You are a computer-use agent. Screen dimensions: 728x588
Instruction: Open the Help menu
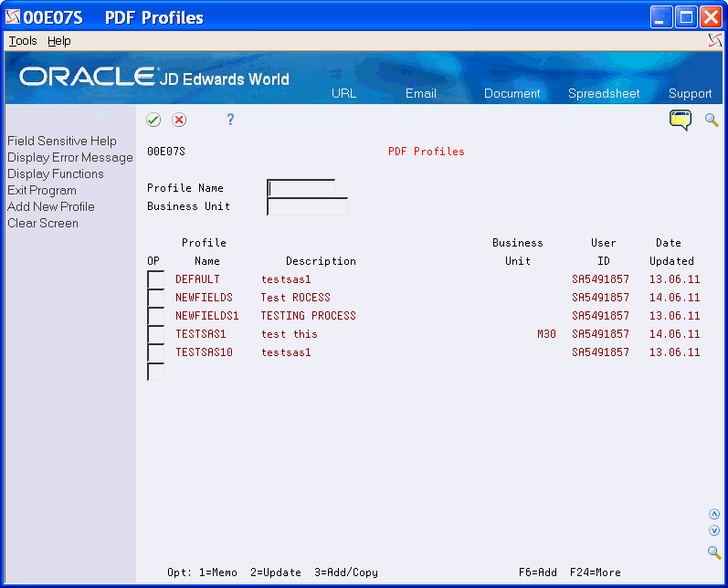point(59,41)
